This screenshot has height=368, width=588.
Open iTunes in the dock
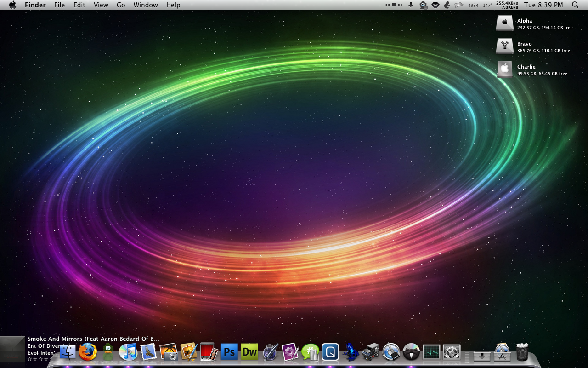coord(128,352)
